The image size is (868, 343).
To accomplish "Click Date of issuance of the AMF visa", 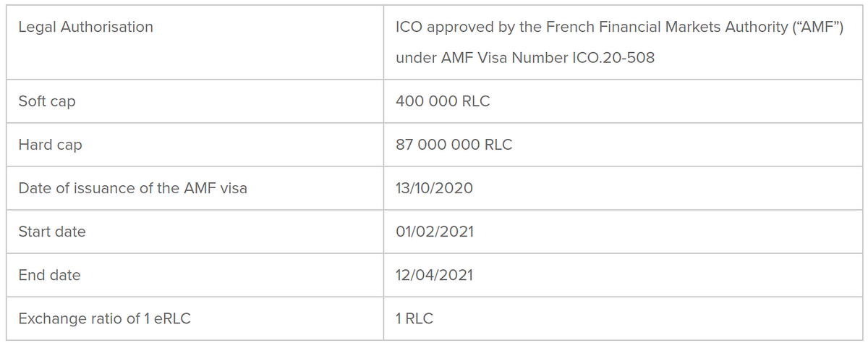I will tap(132, 188).
